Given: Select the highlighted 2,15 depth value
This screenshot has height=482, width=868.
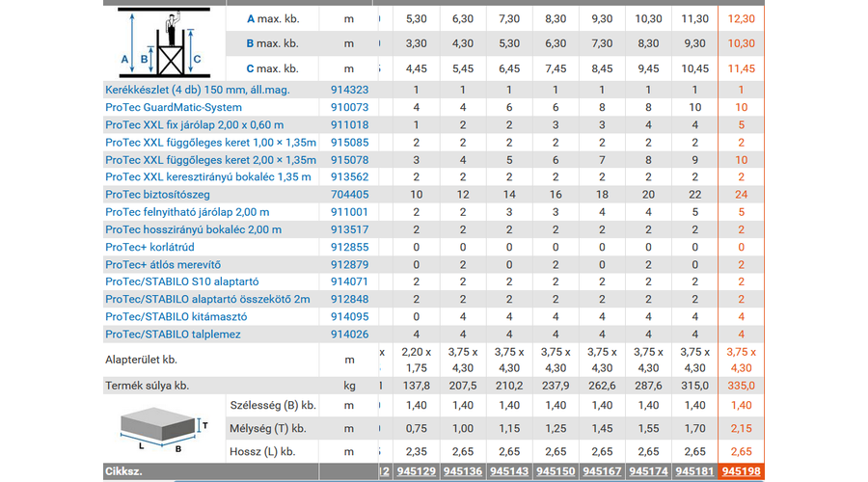Looking at the screenshot, I should (x=742, y=428).
